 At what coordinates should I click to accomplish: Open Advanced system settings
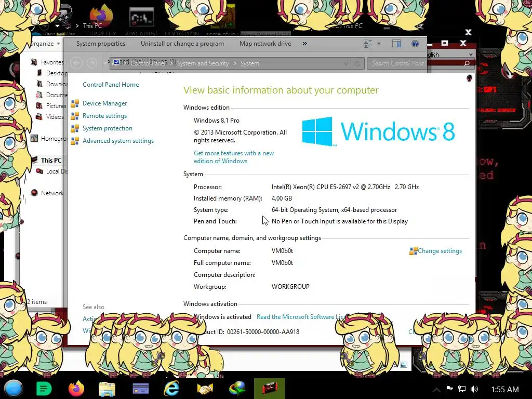click(118, 141)
